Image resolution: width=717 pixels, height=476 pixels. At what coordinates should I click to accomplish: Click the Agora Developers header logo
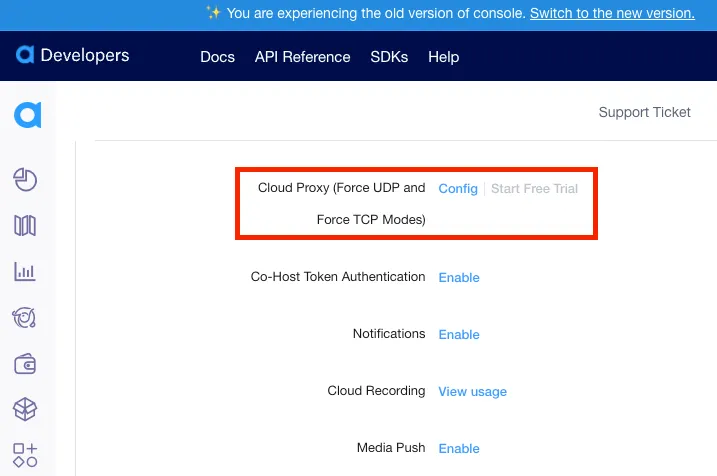pos(73,56)
